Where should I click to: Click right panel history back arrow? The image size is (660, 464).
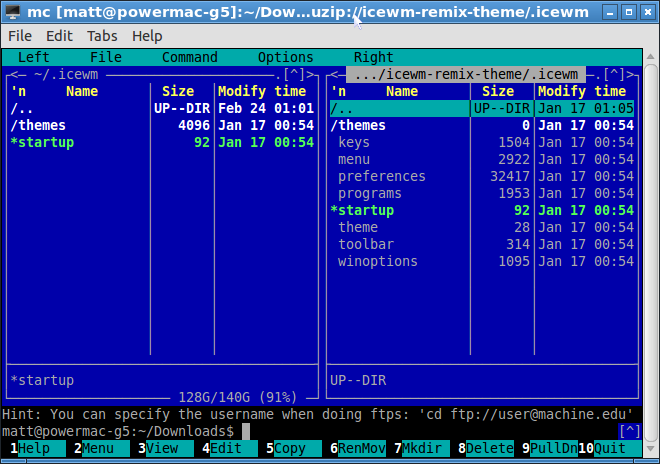(x=334, y=75)
